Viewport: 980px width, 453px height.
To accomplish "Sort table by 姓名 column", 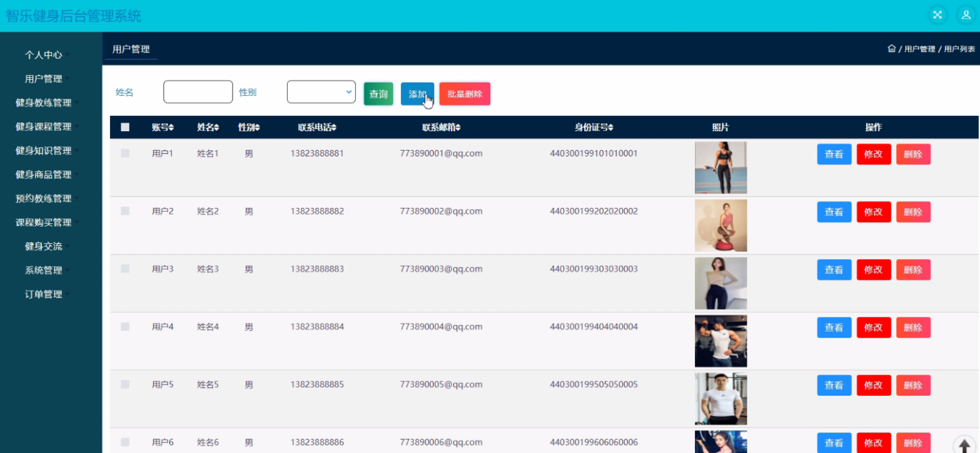I will tap(208, 127).
